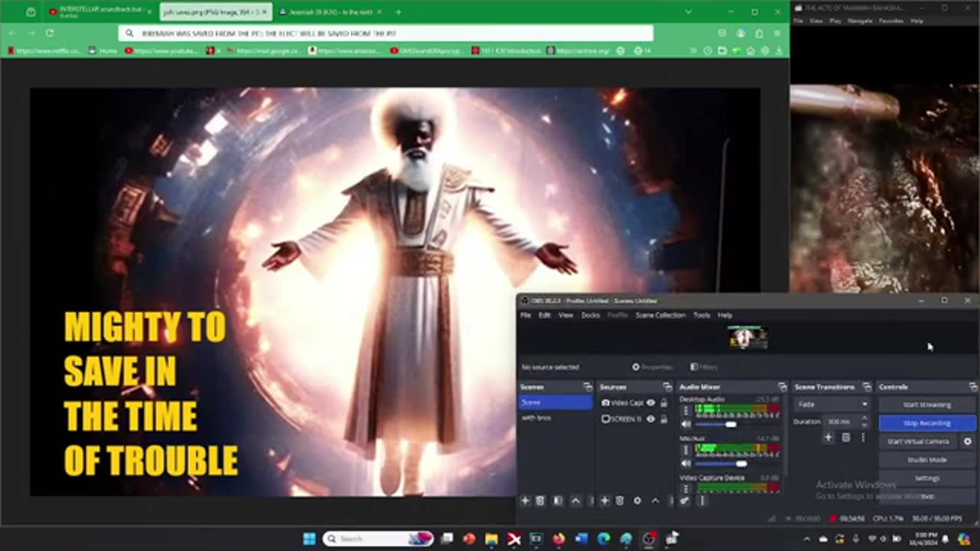Screen dimensions: 980x551
Task: Open the OBS View menu
Action: click(x=566, y=315)
